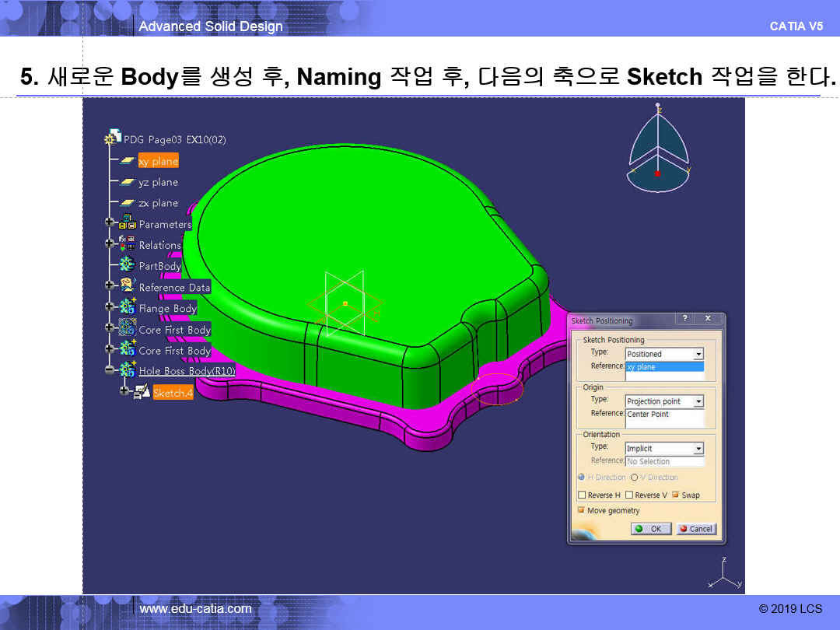Enable the Reverse V checkbox
Viewport: 840px width, 630px height.
pyautogui.click(x=629, y=495)
